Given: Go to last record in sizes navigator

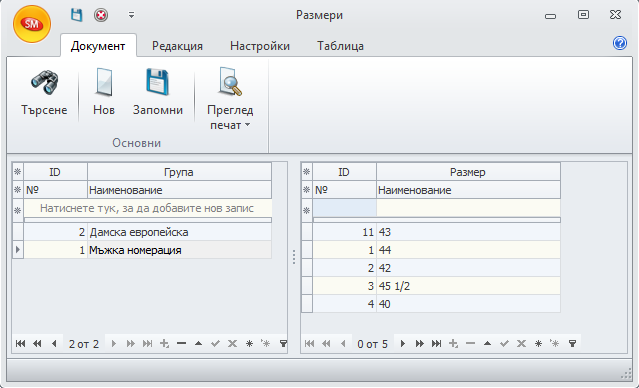Looking at the screenshot, I should [x=436, y=344].
